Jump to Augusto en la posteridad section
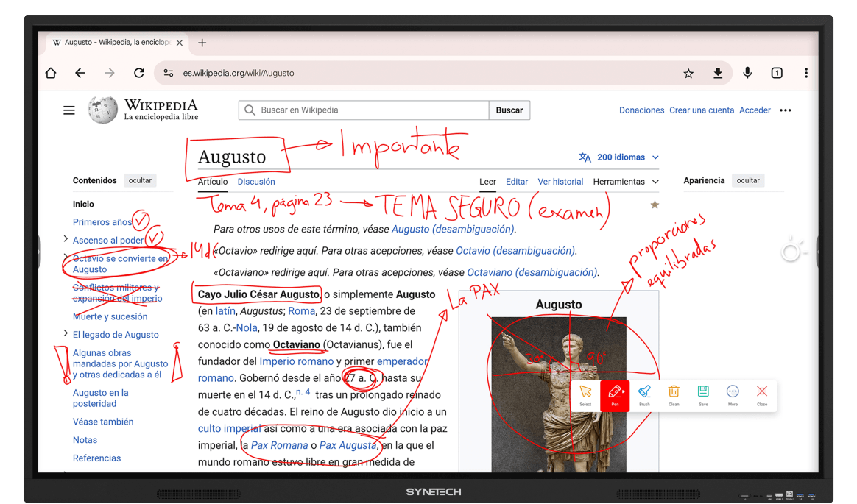857x504 pixels. tap(101, 398)
